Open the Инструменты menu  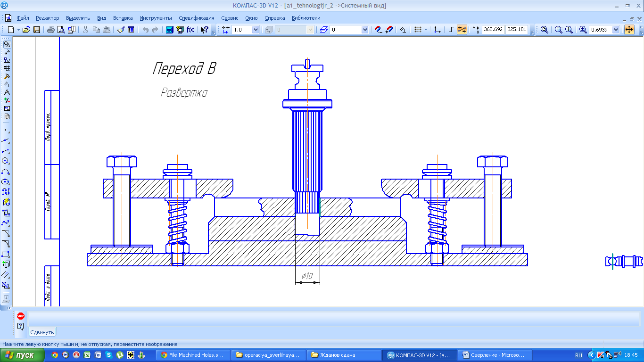coord(156,18)
